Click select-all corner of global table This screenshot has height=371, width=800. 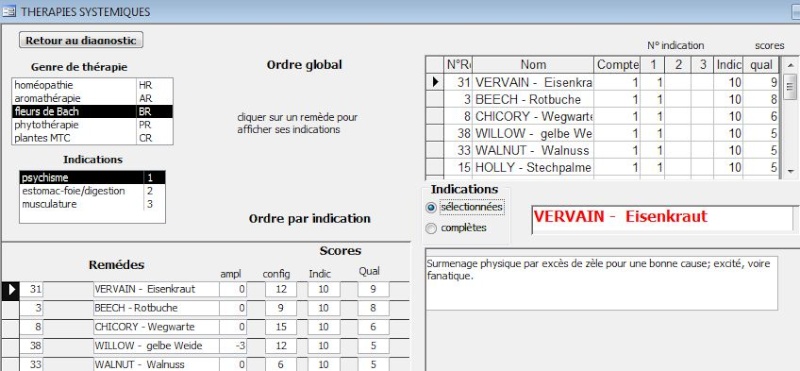(435, 65)
